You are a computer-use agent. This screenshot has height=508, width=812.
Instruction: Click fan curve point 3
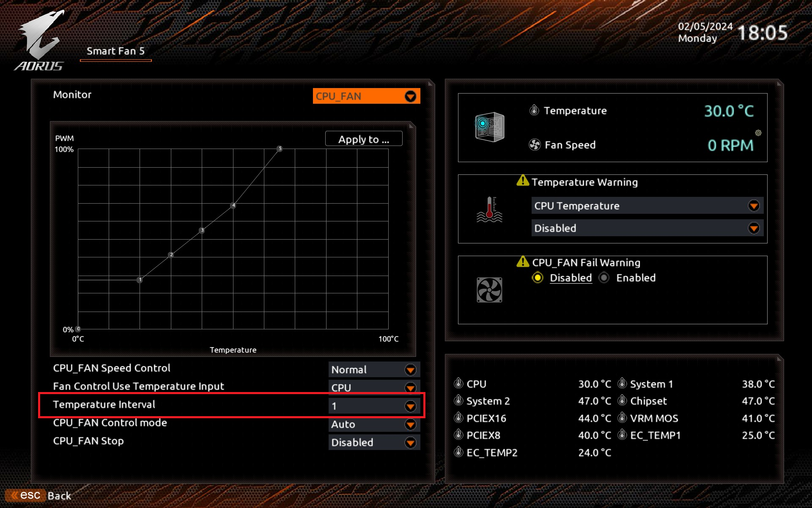pyautogui.click(x=202, y=230)
